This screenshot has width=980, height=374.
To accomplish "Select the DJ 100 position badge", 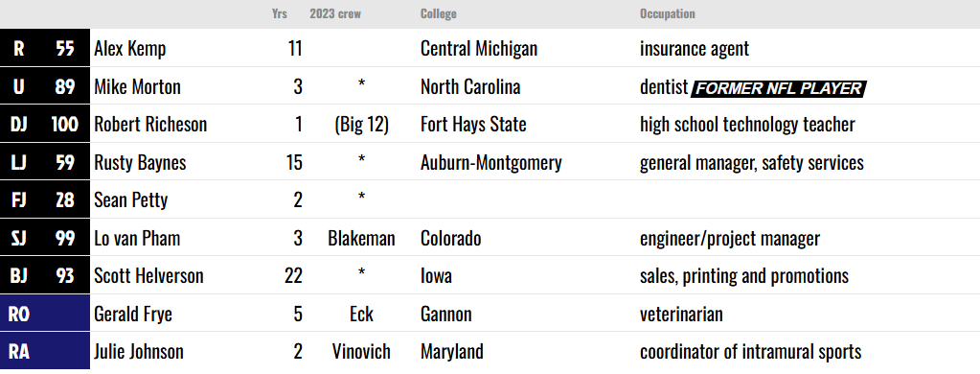I will pos(45,124).
